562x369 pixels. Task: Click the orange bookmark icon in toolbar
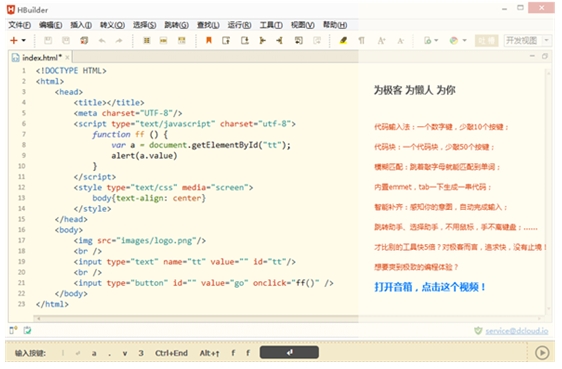pos(208,40)
